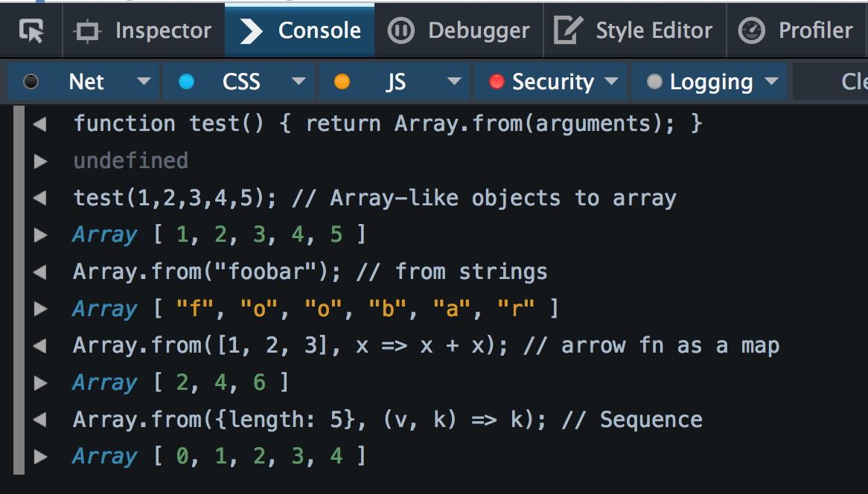Screen dimensions: 868x494
Task: Click the black Net indicator dot
Action: pyautogui.click(x=31, y=82)
